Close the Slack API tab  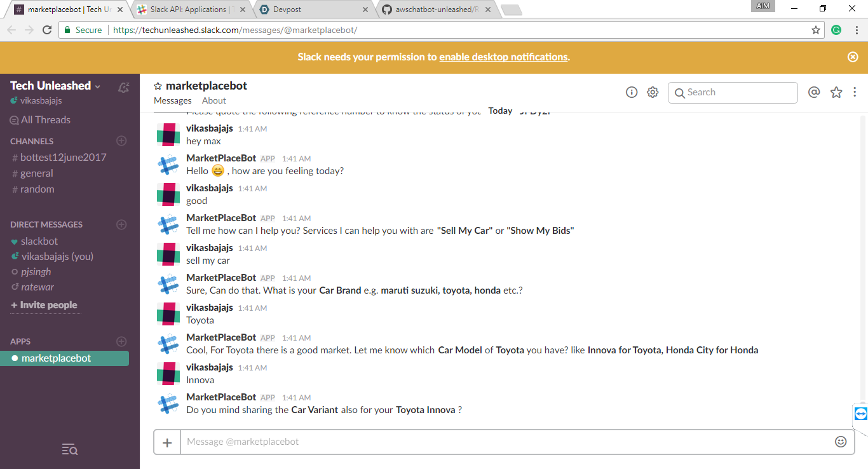(x=242, y=10)
